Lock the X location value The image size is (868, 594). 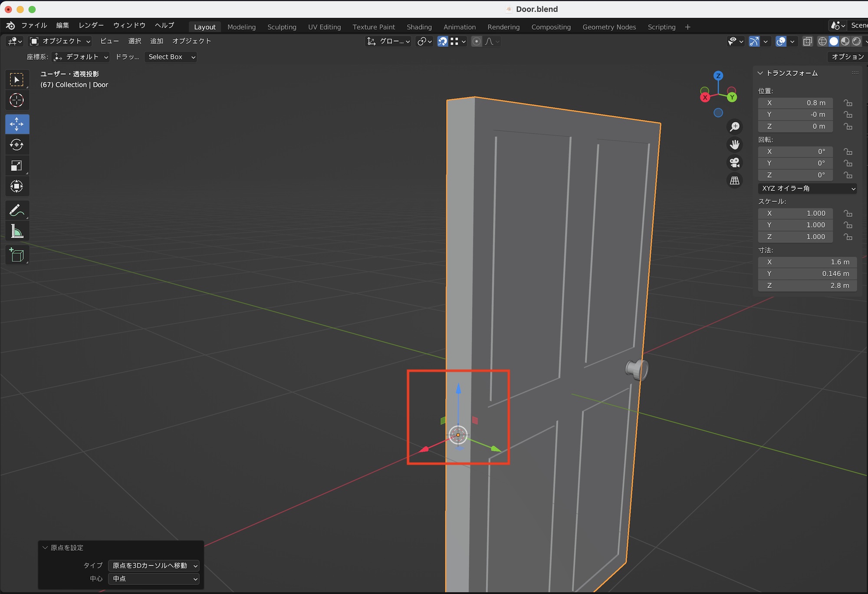point(848,103)
